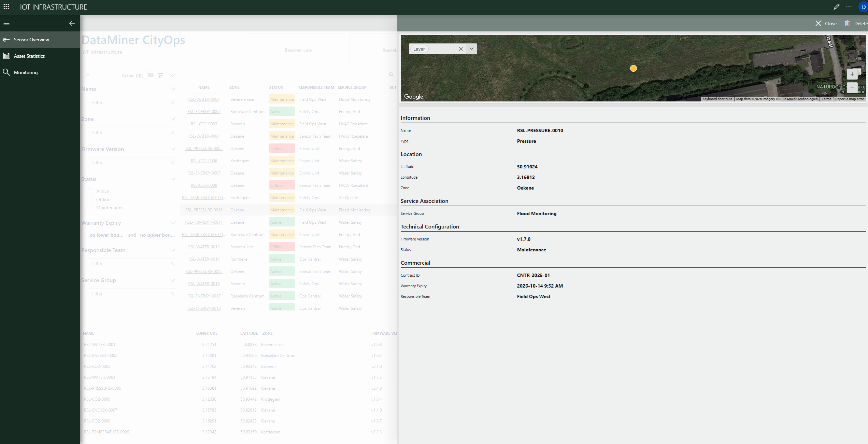The width and height of the screenshot is (868, 444).
Task: Check the Maintenance status checkbox
Action: coord(89,208)
